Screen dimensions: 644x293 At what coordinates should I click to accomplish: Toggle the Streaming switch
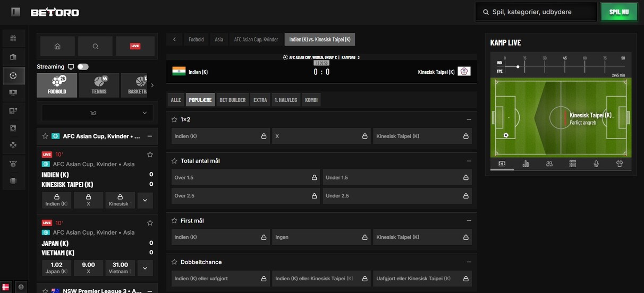(x=83, y=67)
